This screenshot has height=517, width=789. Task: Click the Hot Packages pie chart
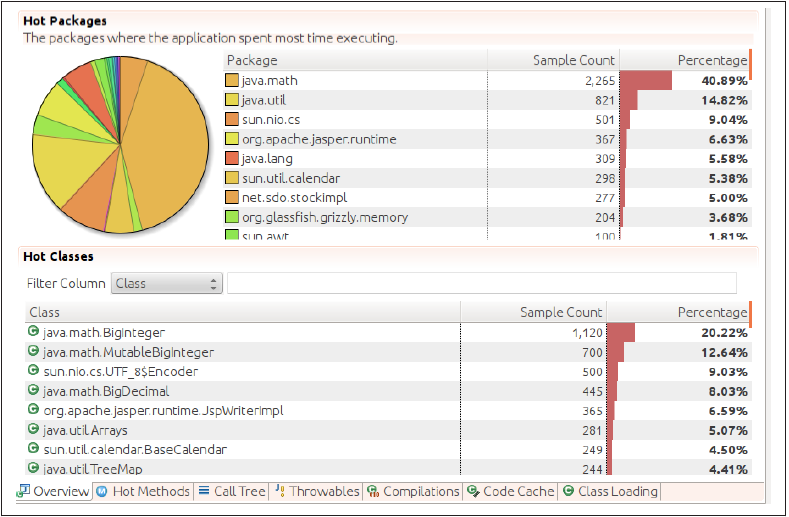pyautogui.click(x=120, y=144)
